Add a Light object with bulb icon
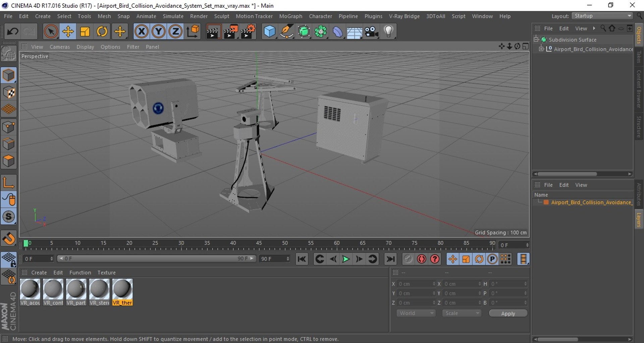The width and height of the screenshot is (644, 343). (x=388, y=32)
